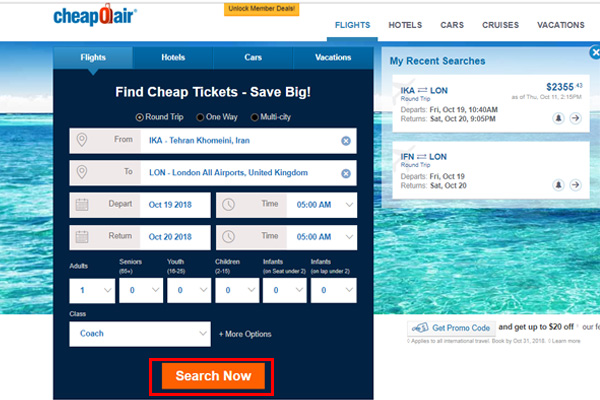Open the Class dropdown showing Coach

(x=140, y=334)
